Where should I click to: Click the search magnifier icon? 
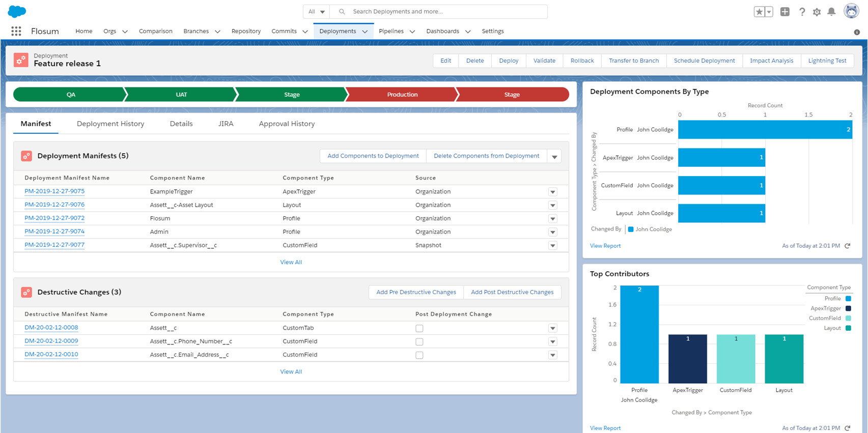342,12
